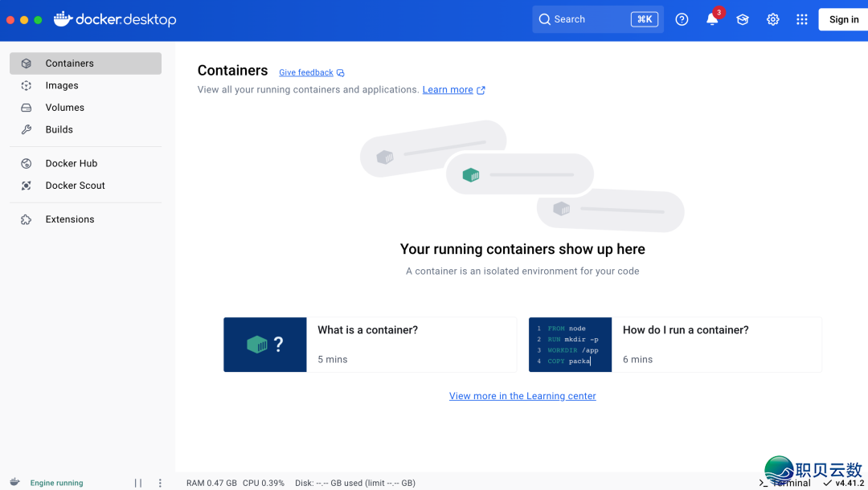Open the help question mark icon
The width and height of the screenshot is (868, 490).
[682, 19]
